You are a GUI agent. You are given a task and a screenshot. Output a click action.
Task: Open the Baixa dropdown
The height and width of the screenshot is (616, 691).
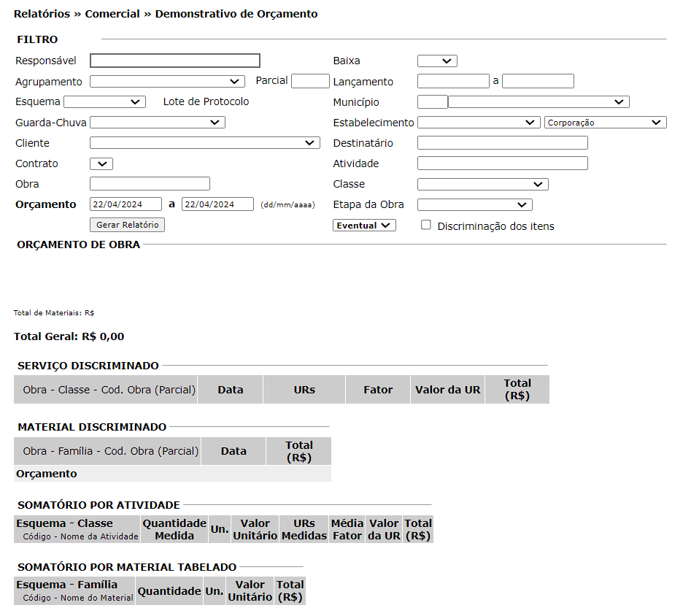coord(437,61)
